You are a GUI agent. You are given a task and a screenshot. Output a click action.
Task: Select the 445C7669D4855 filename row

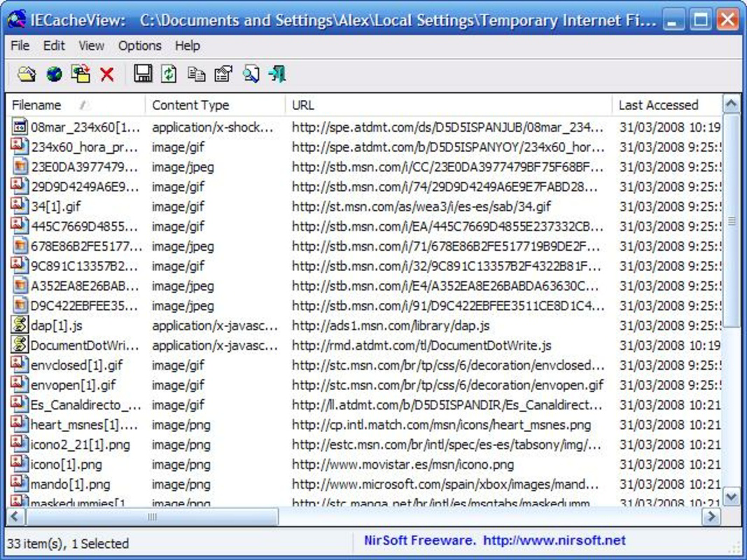[85, 226]
